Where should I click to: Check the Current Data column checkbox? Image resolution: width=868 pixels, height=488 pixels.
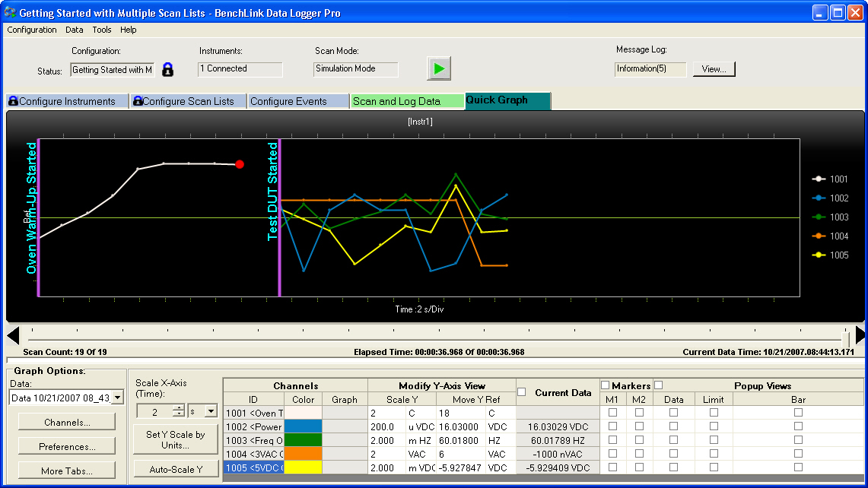(522, 392)
